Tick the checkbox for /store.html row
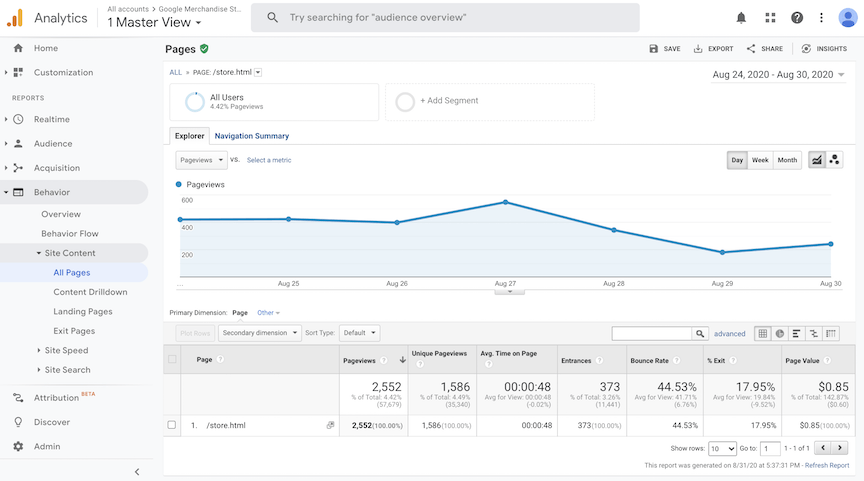 [172, 425]
